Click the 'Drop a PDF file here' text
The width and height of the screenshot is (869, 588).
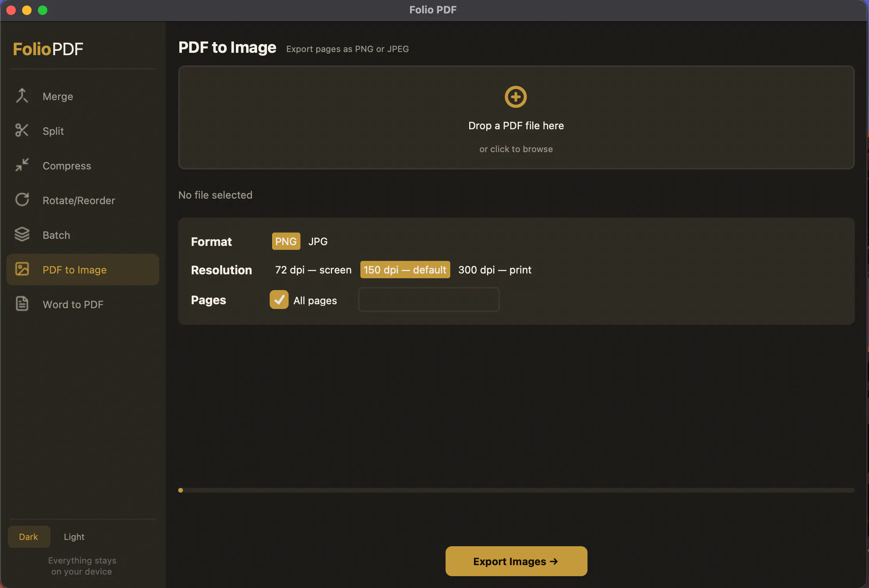[x=516, y=126]
